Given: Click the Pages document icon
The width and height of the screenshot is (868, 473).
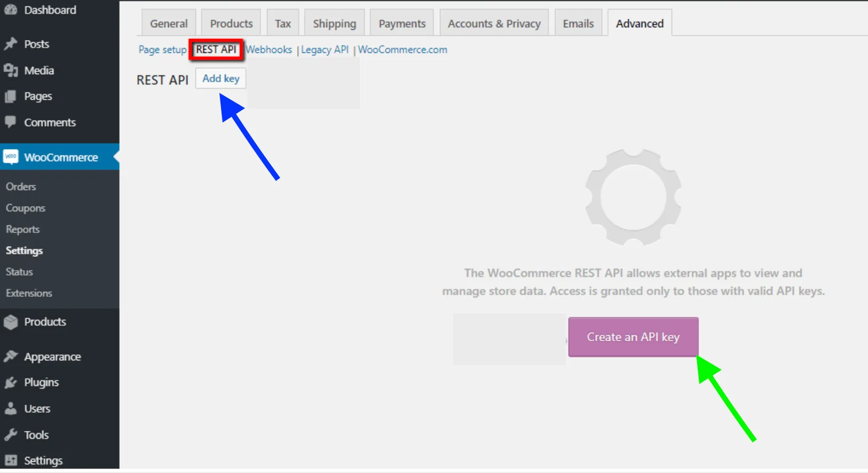Looking at the screenshot, I should pos(11,96).
